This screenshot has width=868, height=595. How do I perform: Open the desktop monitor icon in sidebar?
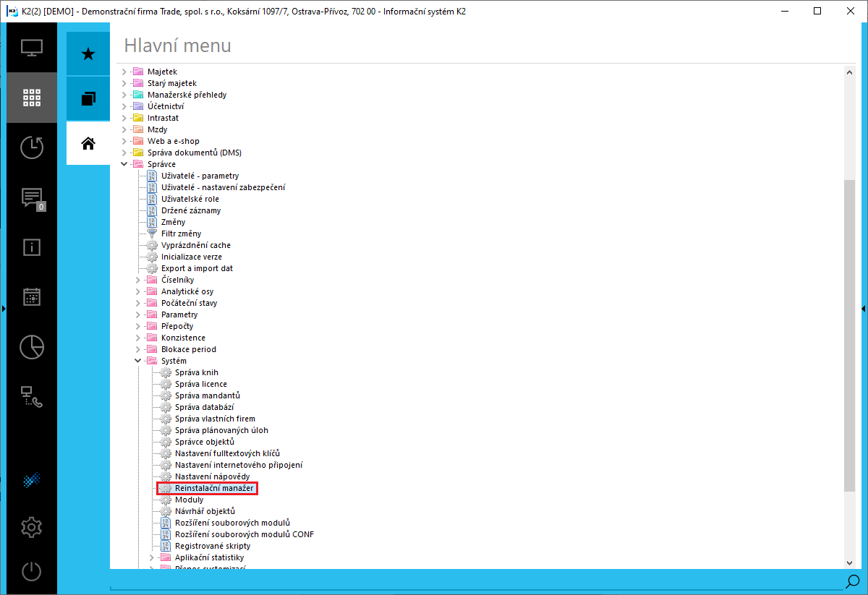click(31, 48)
